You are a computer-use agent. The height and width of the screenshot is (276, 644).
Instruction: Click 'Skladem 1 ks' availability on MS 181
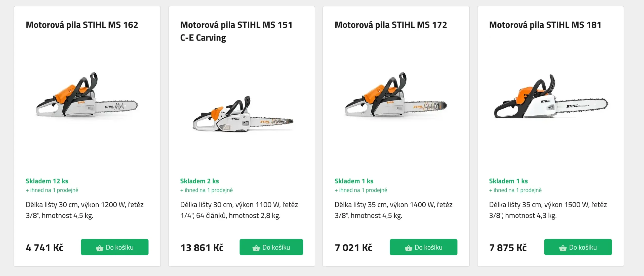(x=508, y=181)
